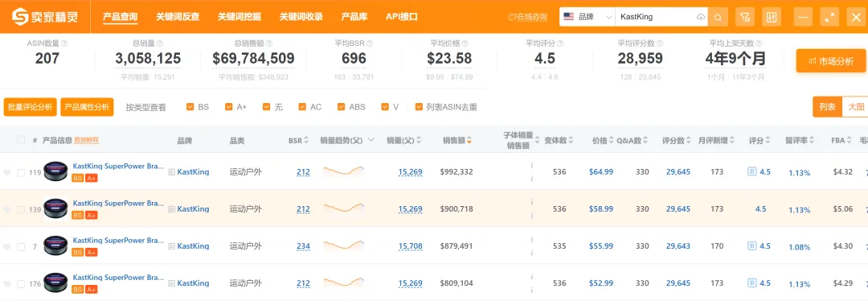Click help icon beside 平均上架天数
868x301 pixels.
(x=759, y=43)
